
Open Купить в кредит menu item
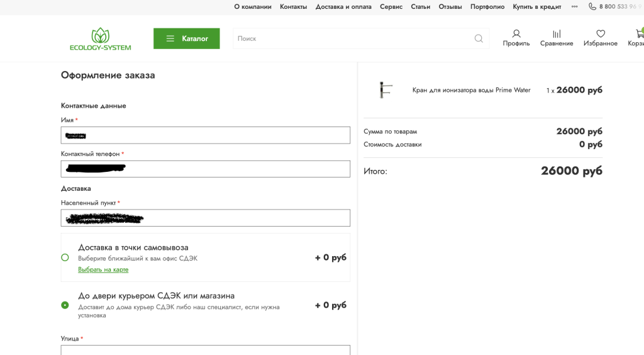point(537,6)
